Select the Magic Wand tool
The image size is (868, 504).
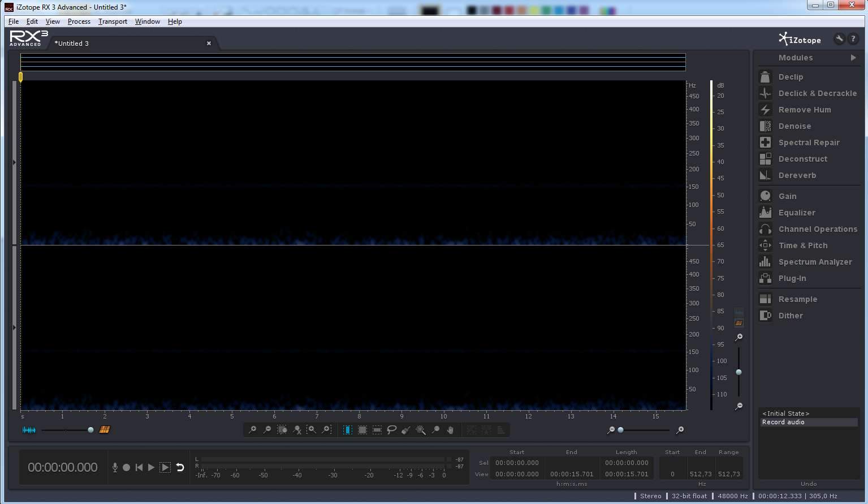click(421, 430)
